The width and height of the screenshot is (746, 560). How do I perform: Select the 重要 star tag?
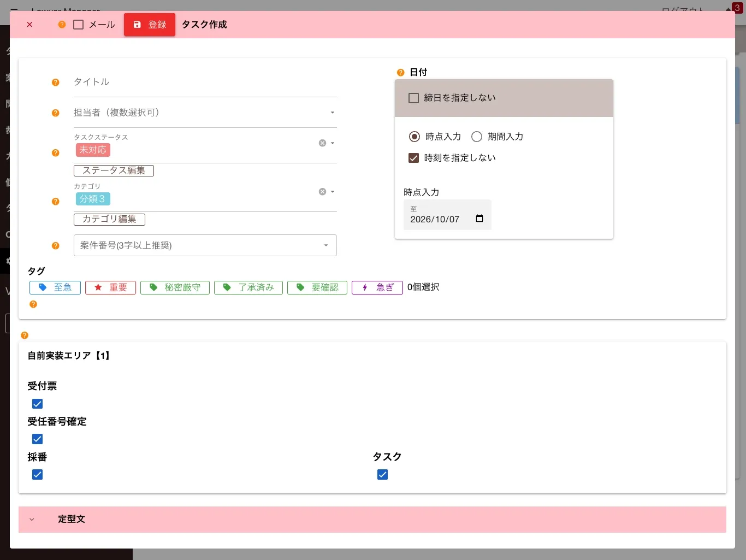(110, 287)
